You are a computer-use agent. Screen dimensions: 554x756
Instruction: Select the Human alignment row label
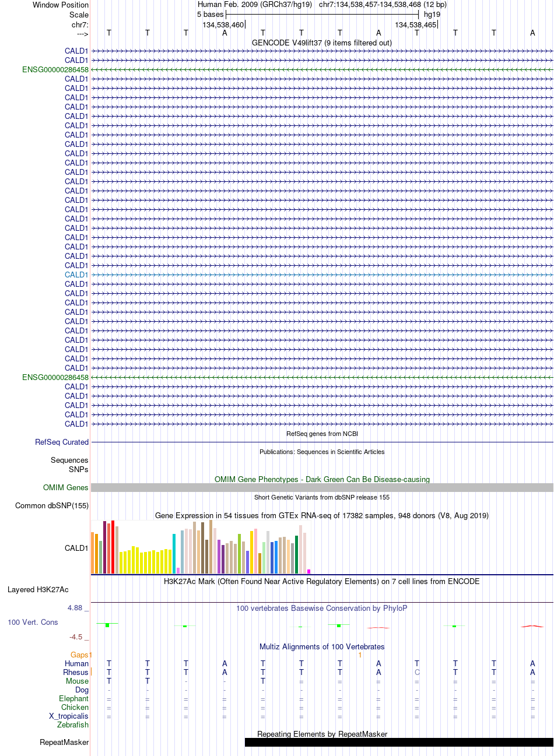click(77, 663)
